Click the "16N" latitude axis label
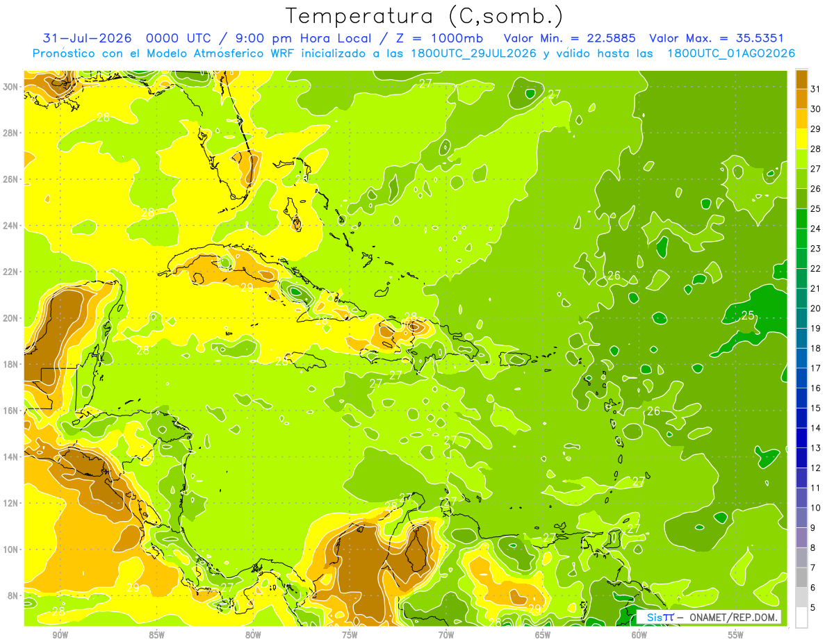The height and width of the screenshot is (644, 834). [x=12, y=411]
